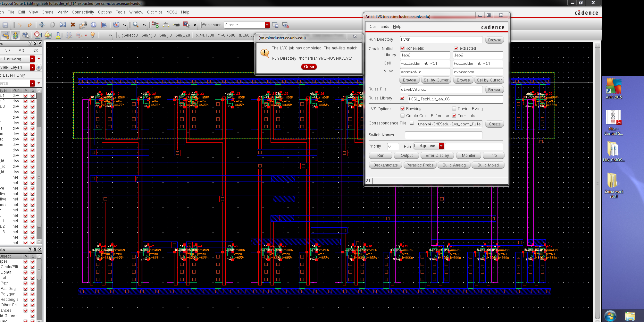Image resolution: width=644 pixels, height=322 pixels.
Task: Open the Properties info icon
Action: tap(94, 25)
